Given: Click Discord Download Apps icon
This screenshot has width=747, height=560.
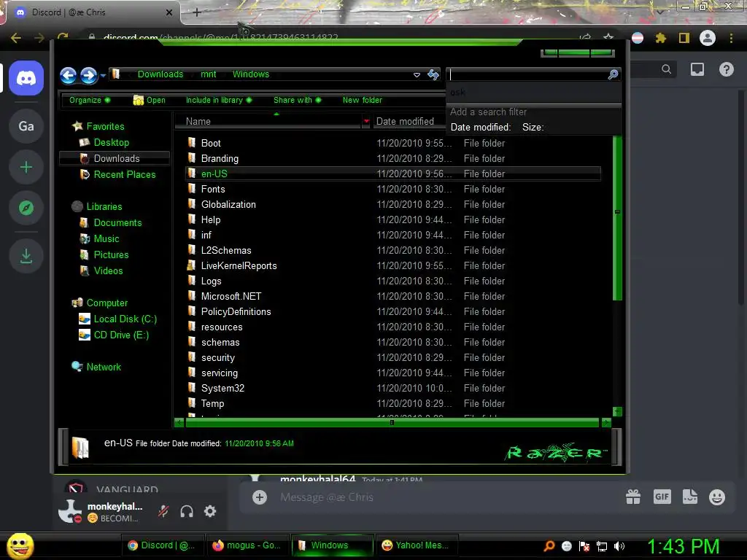Looking at the screenshot, I should click(x=26, y=256).
